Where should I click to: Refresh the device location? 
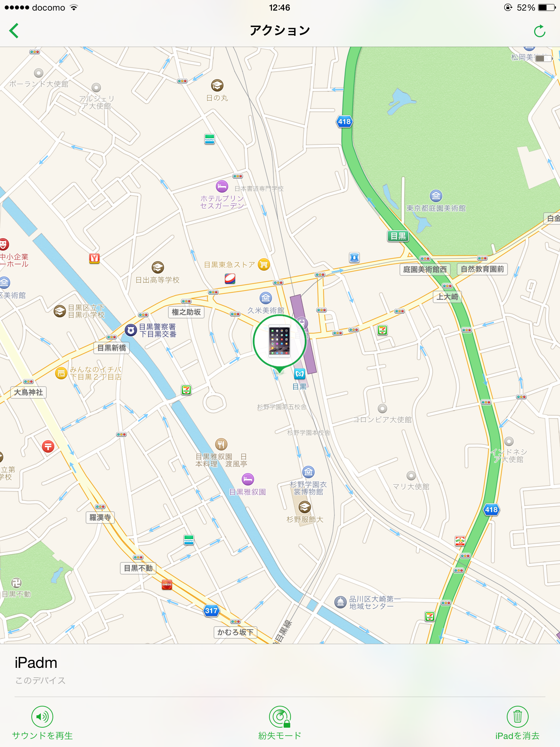tap(540, 31)
